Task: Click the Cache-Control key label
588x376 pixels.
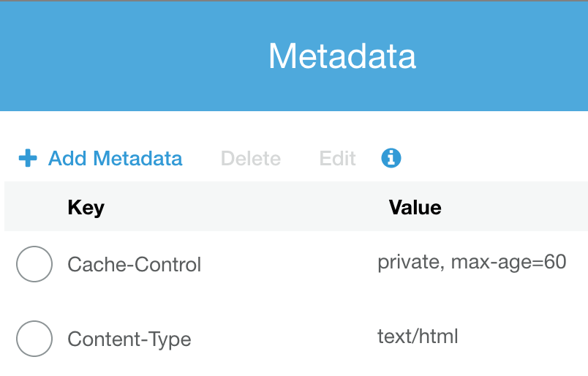Action: [134, 264]
